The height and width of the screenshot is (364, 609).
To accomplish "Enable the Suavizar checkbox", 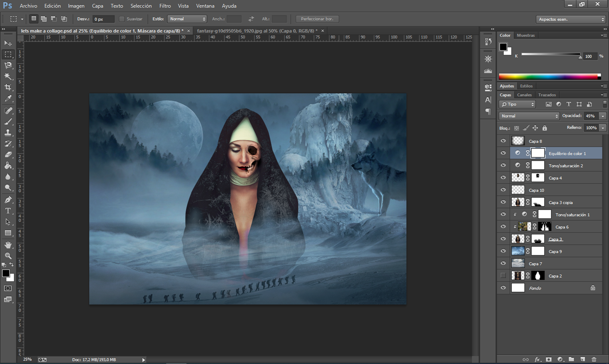I will point(122,19).
